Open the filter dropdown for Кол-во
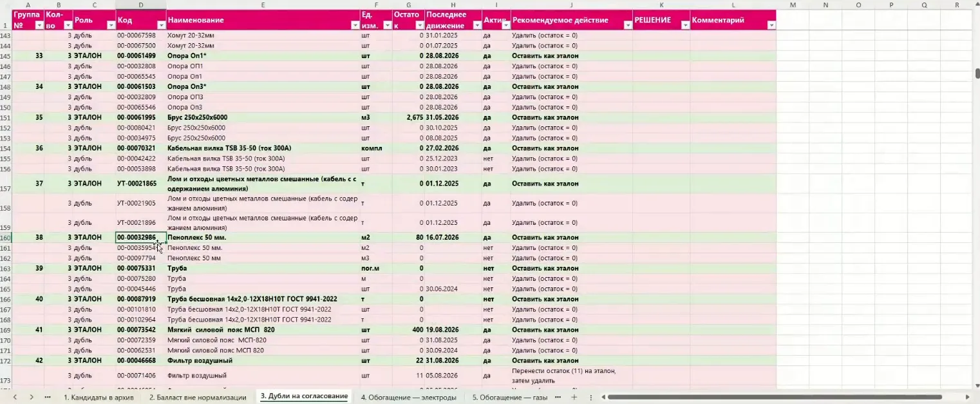This screenshot has width=980, height=404. pos(68,25)
